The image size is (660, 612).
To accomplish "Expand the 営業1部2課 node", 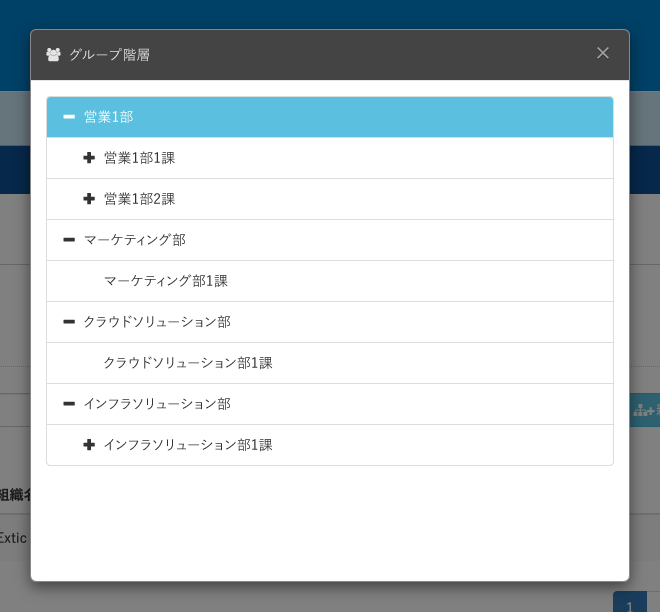I will point(89,199).
